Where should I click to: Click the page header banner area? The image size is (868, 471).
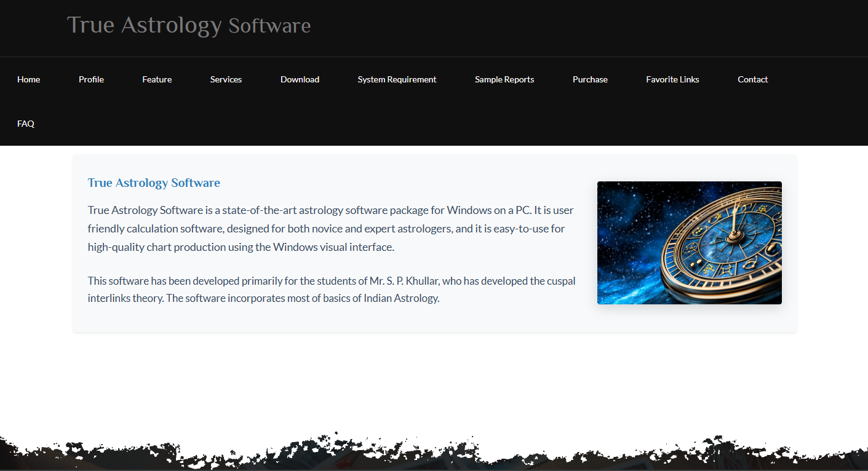pyautogui.click(x=554, y=28)
